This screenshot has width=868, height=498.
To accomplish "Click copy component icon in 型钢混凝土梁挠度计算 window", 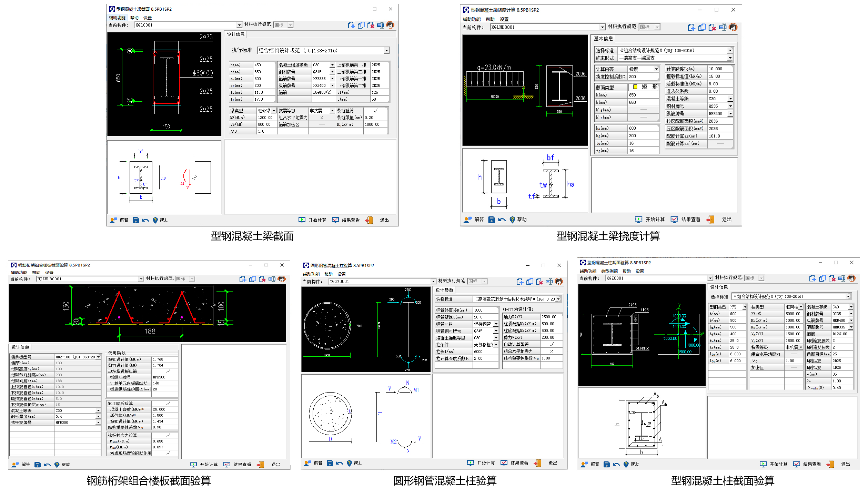I will (702, 27).
